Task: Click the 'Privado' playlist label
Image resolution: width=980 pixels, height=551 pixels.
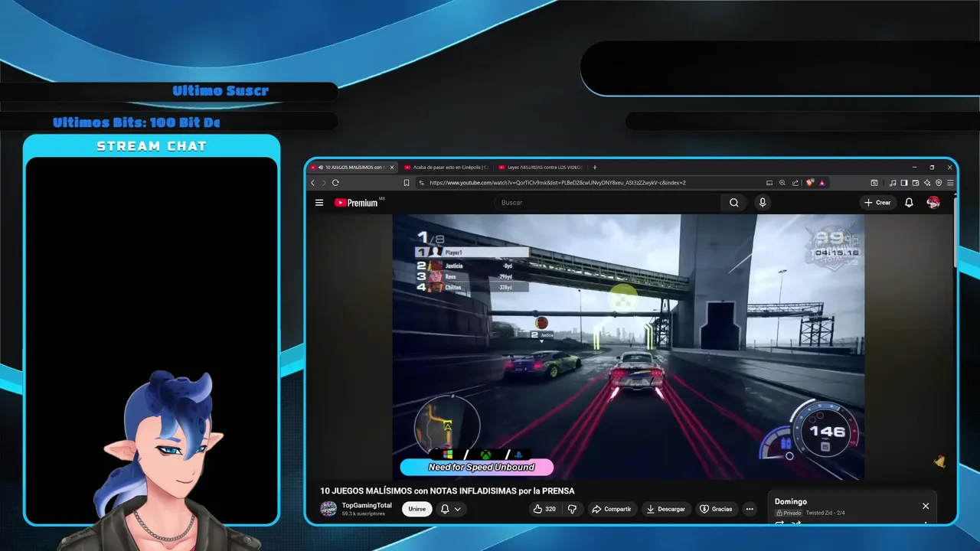Action: tap(789, 513)
